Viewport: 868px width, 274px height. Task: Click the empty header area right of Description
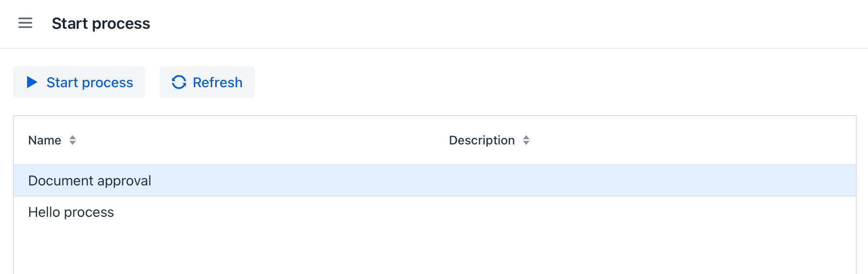(x=699, y=140)
